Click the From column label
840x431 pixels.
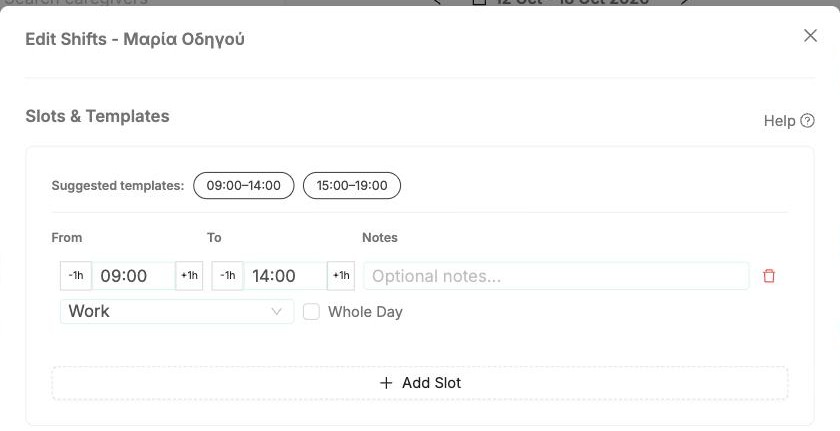pos(67,237)
